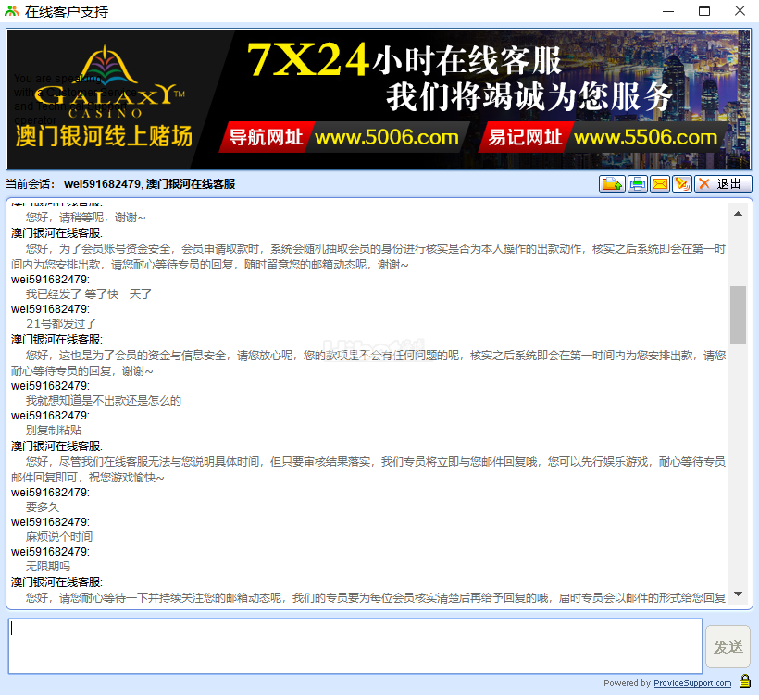Open the ProvideSupport.com link
Image resolution: width=759 pixels, height=700 pixels.
(692, 683)
